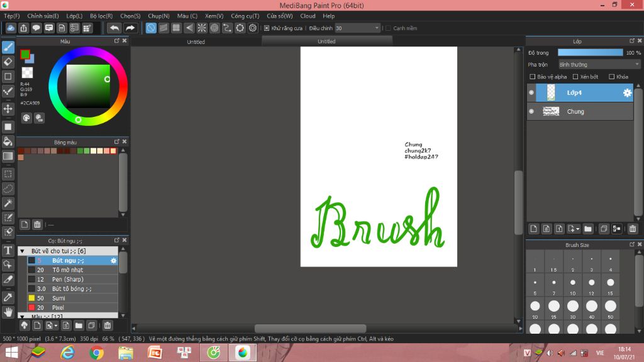The image size is (644, 362).
Task: Open the Công cụ(T) menu
Action: (245, 16)
